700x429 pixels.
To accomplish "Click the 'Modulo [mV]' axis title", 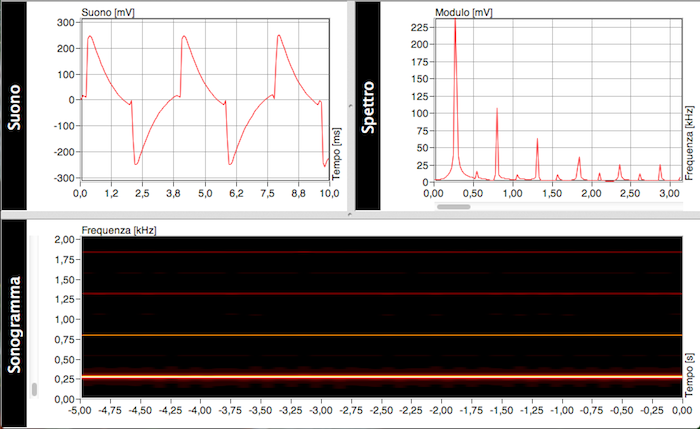I will (x=463, y=12).
